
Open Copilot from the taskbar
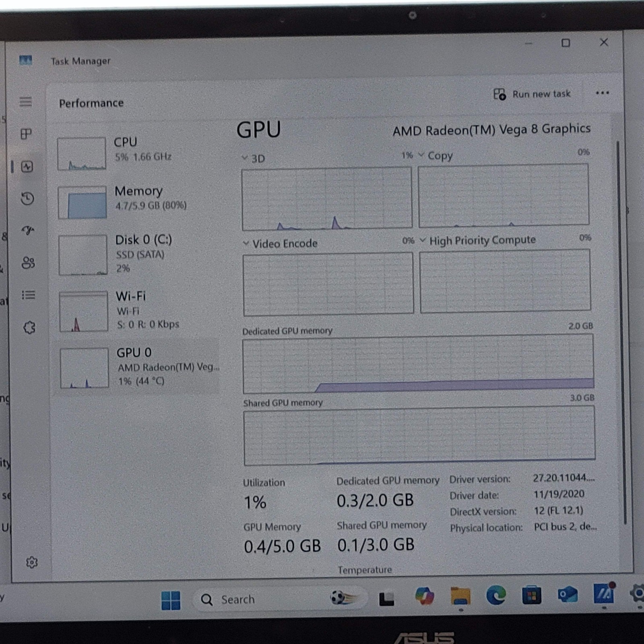[x=425, y=596]
